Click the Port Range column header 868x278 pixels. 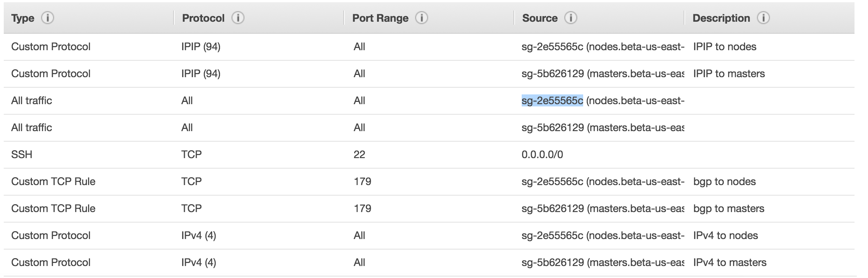click(380, 18)
